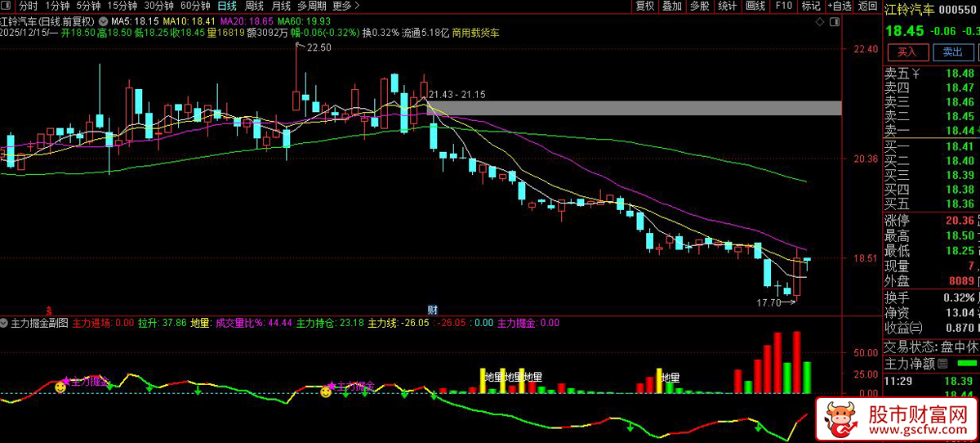The image size is (980, 443).
Task: Click the 最低 18.25 value row
Action: point(931,251)
